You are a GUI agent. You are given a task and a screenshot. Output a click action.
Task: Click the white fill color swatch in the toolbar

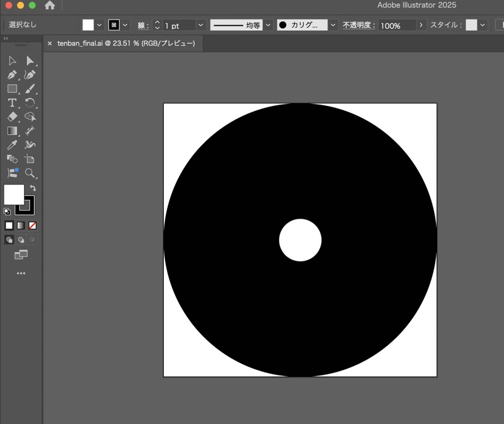click(14, 195)
